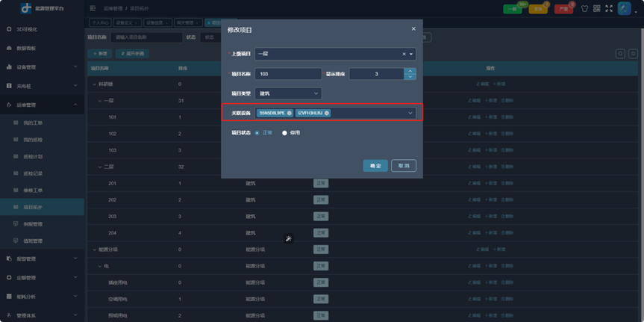Viewport: 644px width, 322px height.
Task: Click the 管理体系 sidebar icon
Action: click(9, 315)
